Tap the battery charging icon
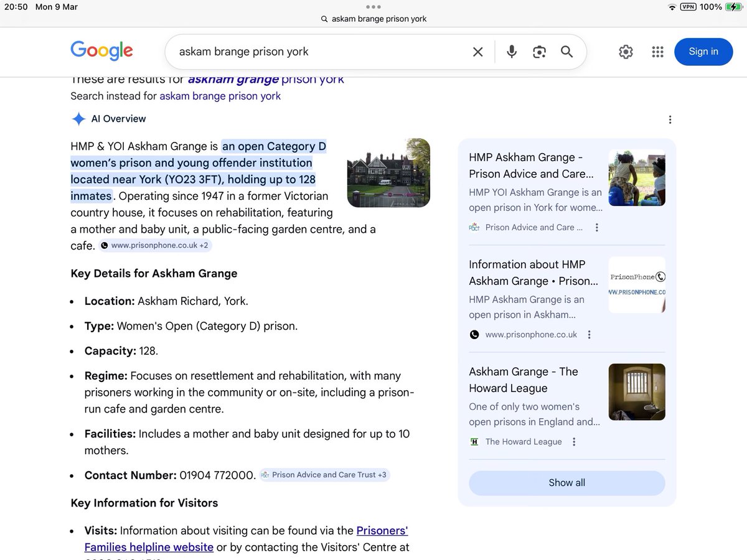747x560 pixels. point(733,7)
